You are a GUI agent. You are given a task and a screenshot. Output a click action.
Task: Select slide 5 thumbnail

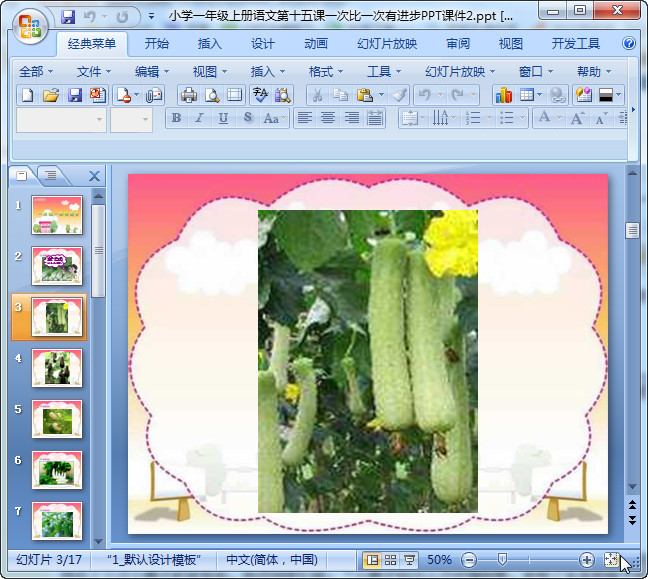pyautogui.click(x=57, y=419)
